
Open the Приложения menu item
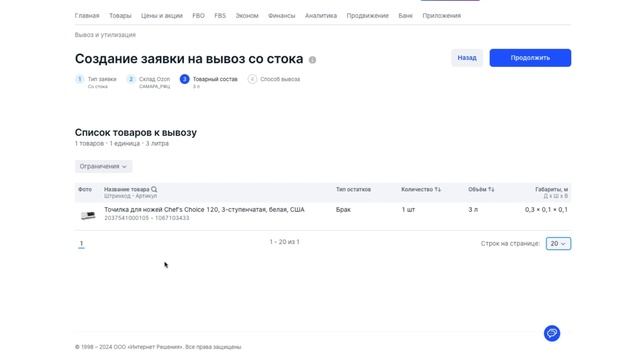point(442,16)
